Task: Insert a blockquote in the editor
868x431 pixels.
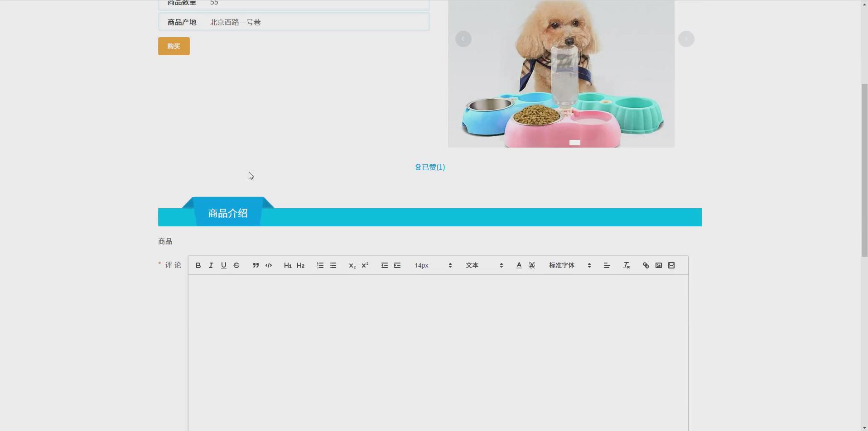Action: pyautogui.click(x=256, y=265)
